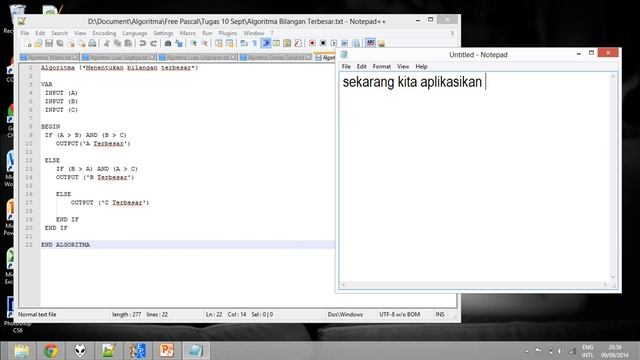
Task: Click the Free Pascal icon in the taskbar
Action: (138, 351)
